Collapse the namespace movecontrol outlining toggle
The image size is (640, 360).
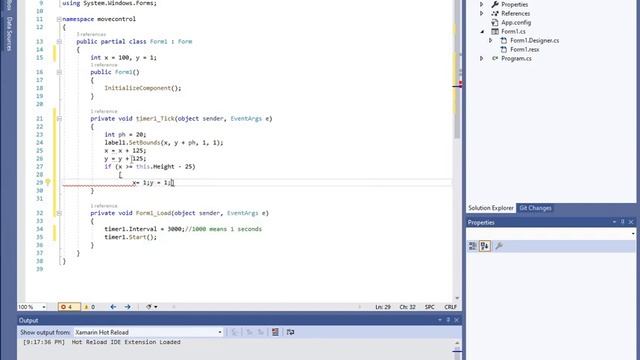(59, 19)
